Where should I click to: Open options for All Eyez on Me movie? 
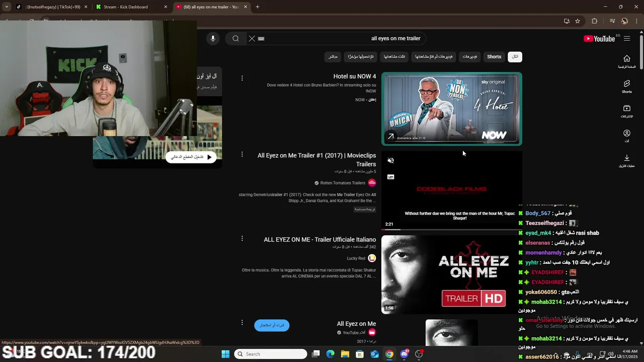tap(242, 322)
